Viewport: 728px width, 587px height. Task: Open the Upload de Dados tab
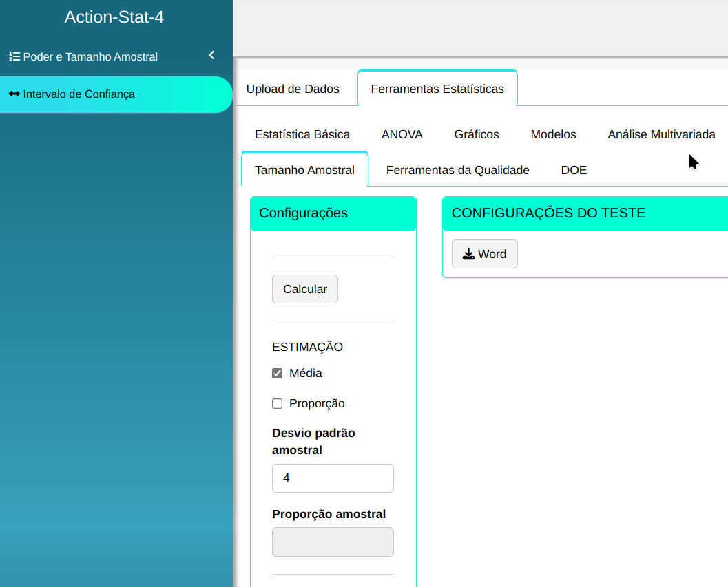[293, 89]
